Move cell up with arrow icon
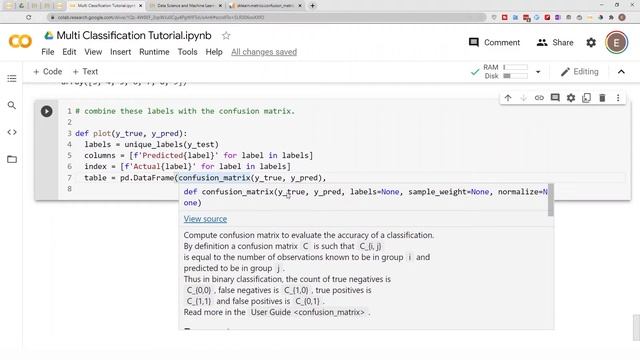The image size is (640, 360). pyautogui.click(x=508, y=98)
